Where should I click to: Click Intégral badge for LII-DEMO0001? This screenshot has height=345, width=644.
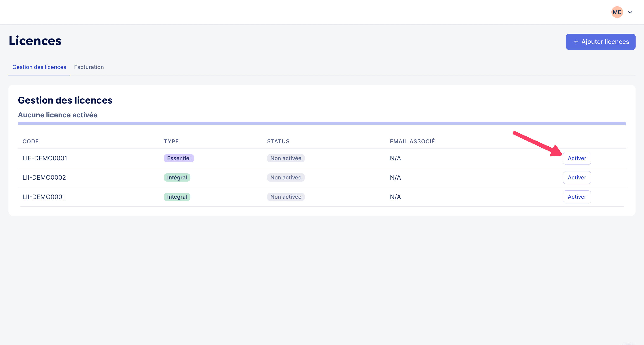177,197
